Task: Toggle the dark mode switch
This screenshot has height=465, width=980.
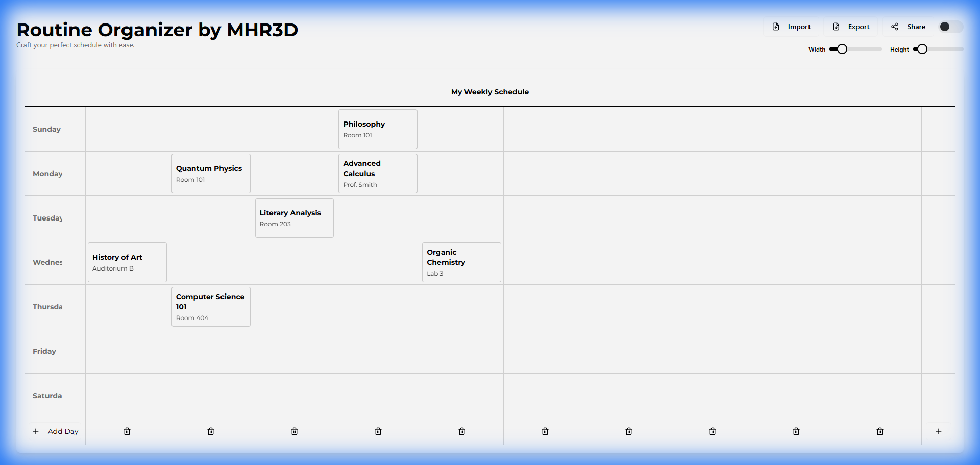Action: coord(950,27)
